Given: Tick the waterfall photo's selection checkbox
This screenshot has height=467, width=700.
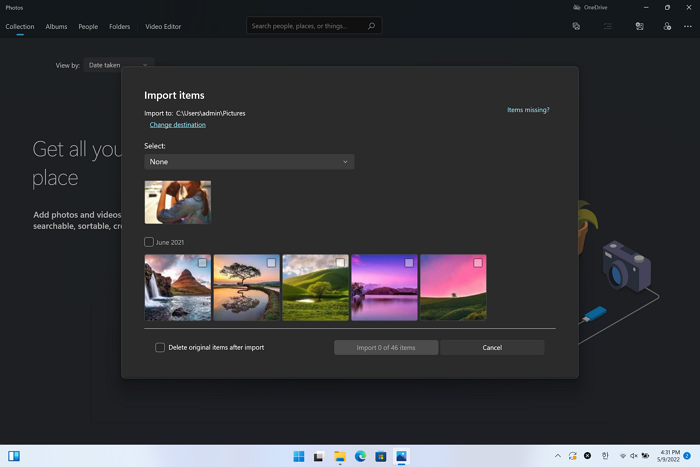Looking at the screenshot, I should 203,263.
